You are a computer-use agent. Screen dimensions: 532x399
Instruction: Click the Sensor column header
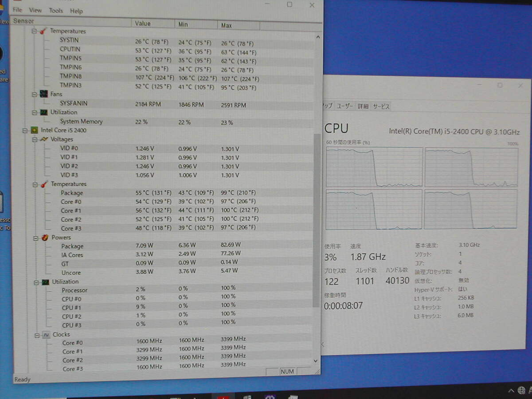click(x=71, y=21)
